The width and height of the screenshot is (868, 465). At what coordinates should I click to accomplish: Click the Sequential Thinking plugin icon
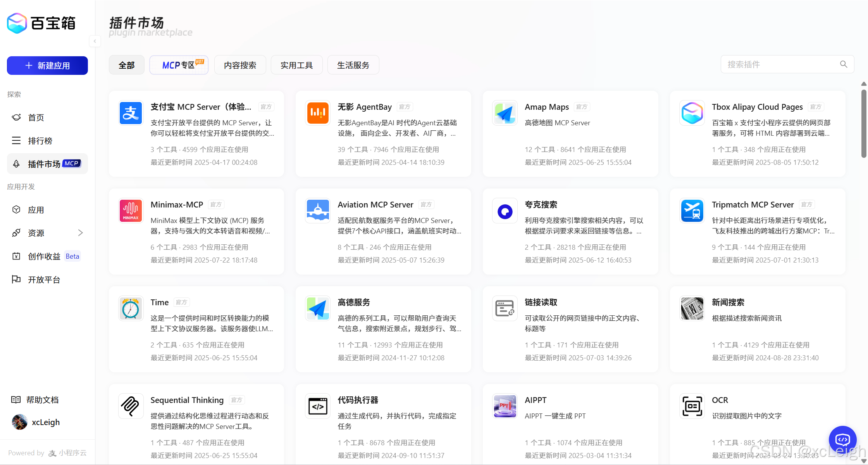(x=131, y=406)
